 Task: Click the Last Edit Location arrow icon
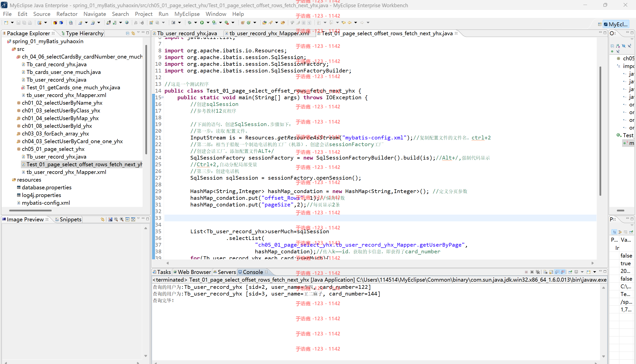[x=344, y=23]
